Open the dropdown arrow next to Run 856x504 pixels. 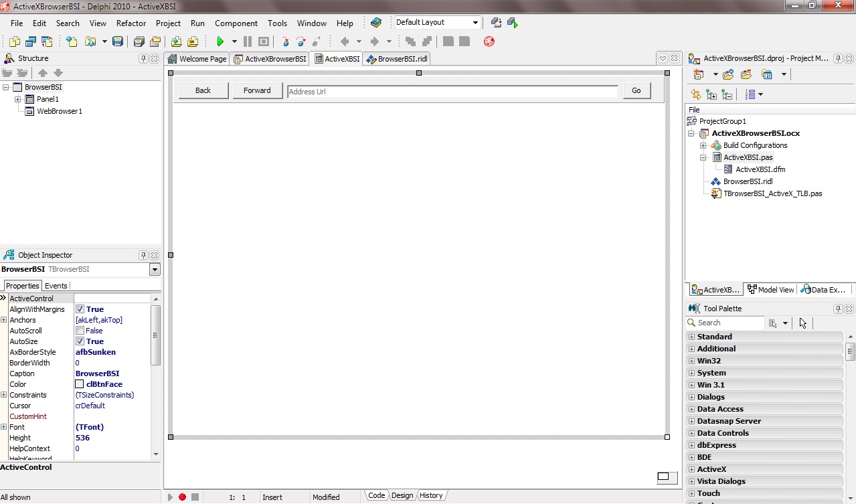[234, 41]
